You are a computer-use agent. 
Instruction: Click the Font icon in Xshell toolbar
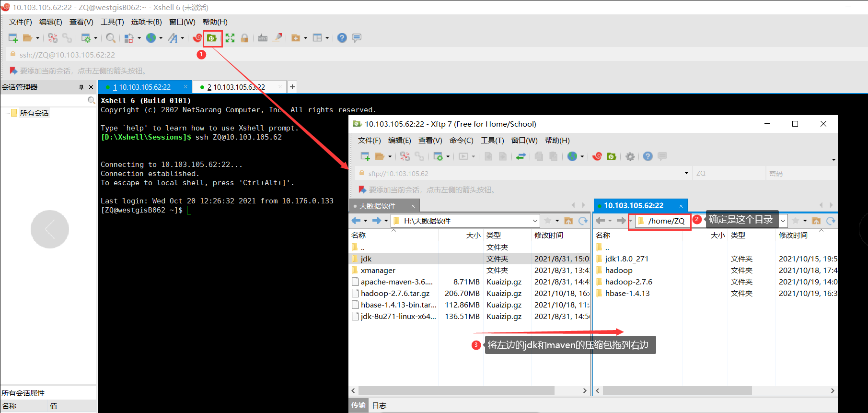(x=173, y=38)
